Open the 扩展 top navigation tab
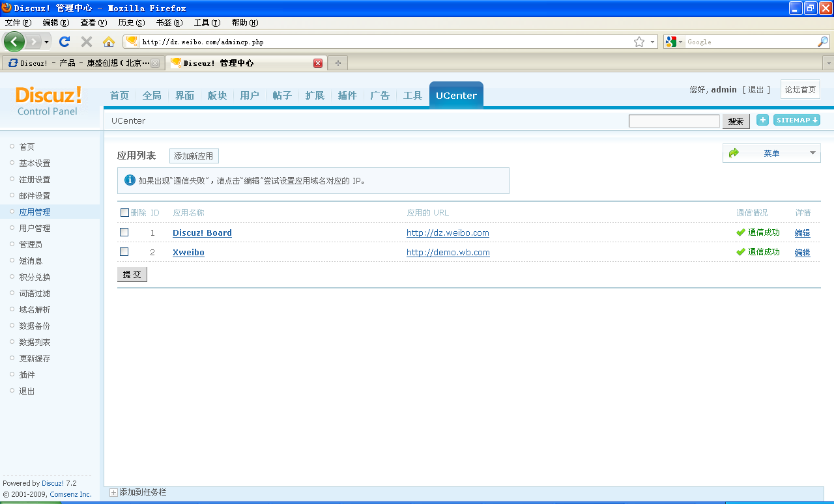This screenshot has height=504, width=834. (x=315, y=96)
